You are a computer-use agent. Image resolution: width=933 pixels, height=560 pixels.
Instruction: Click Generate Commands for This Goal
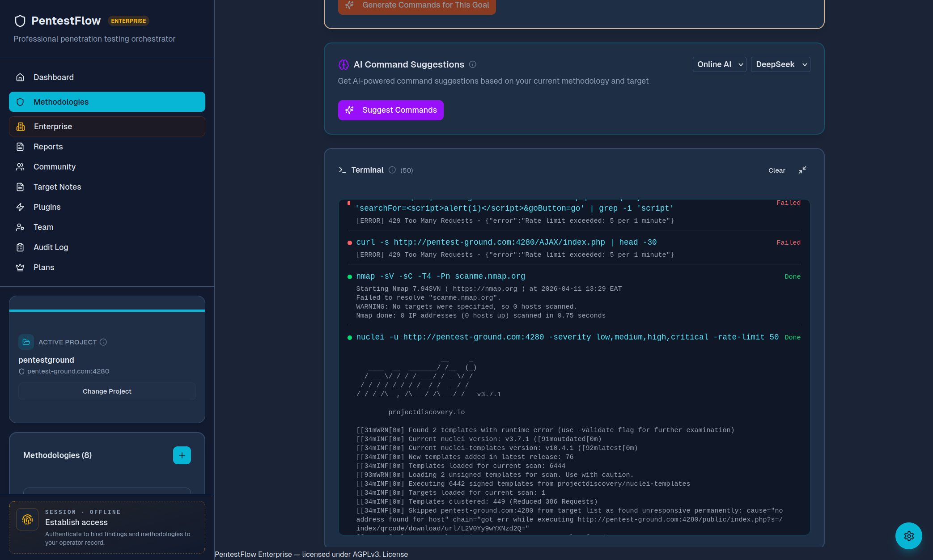[x=417, y=5]
